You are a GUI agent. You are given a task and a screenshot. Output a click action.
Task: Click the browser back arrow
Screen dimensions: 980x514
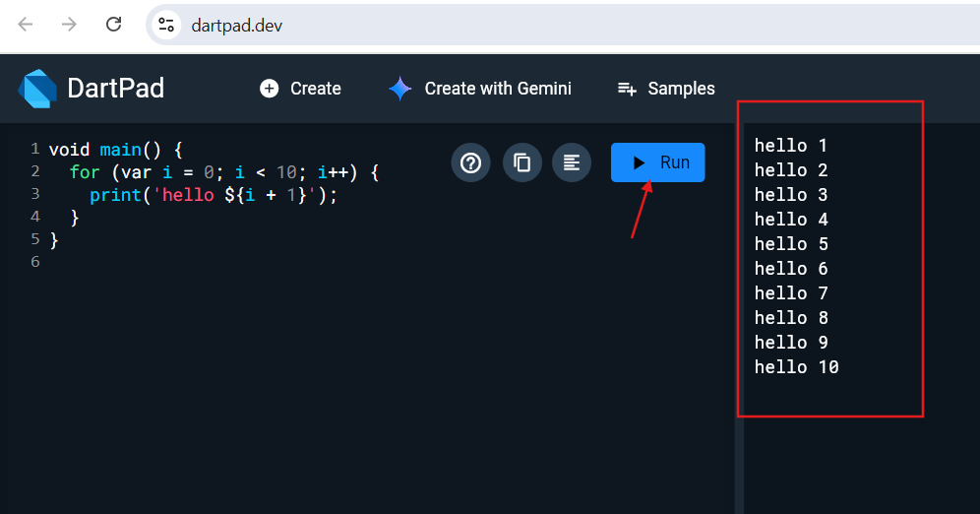[x=26, y=25]
